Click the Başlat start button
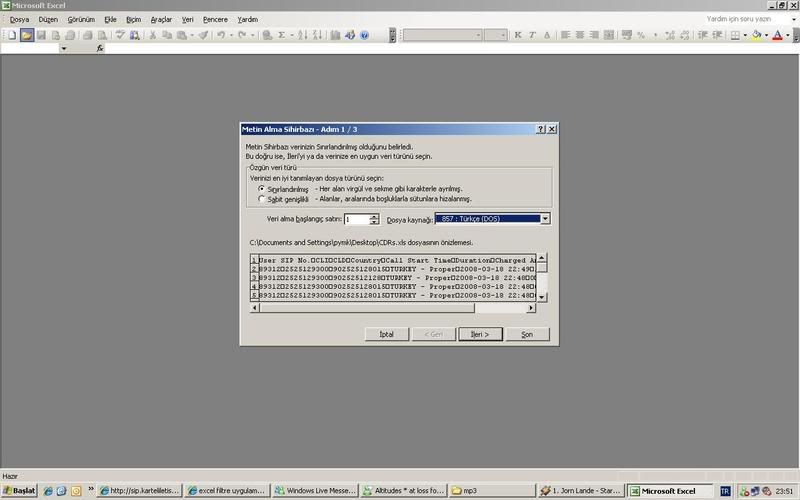 19,491
